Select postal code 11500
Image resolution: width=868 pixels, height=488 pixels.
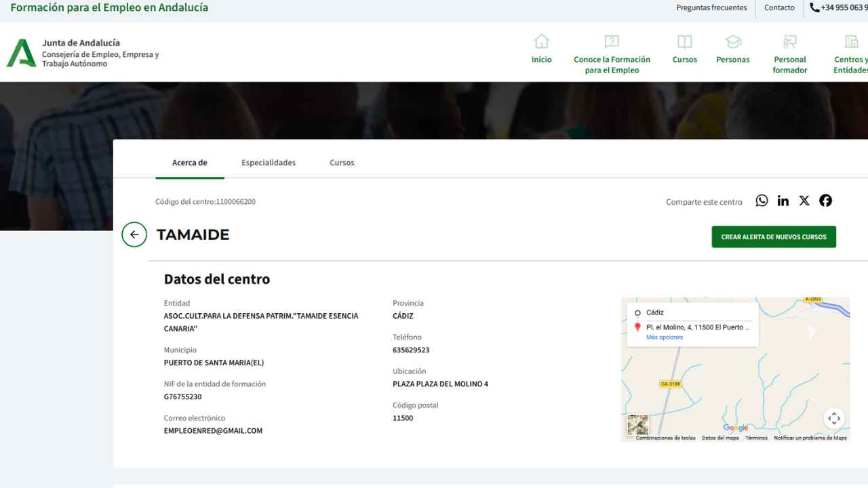coord(403,418)
